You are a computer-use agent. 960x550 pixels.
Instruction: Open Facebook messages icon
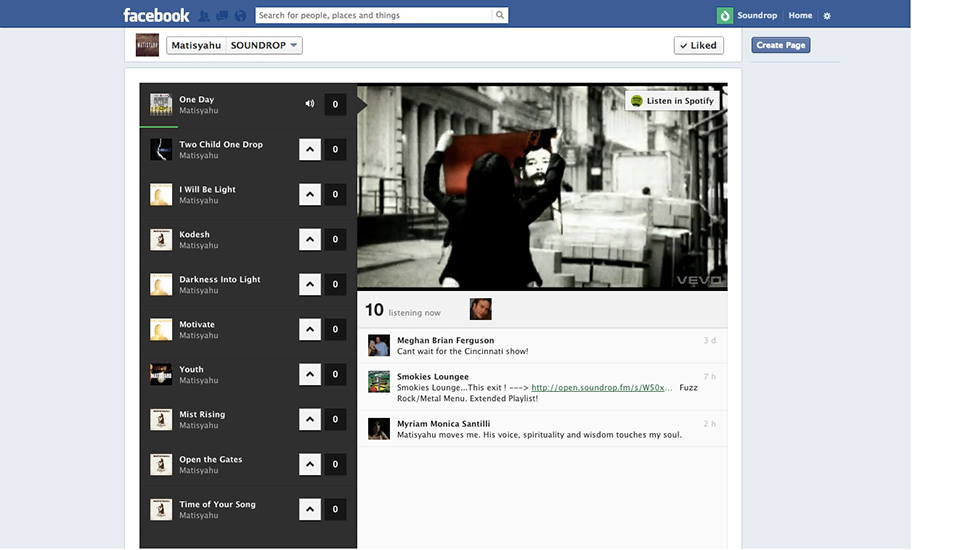click(222, 16)
